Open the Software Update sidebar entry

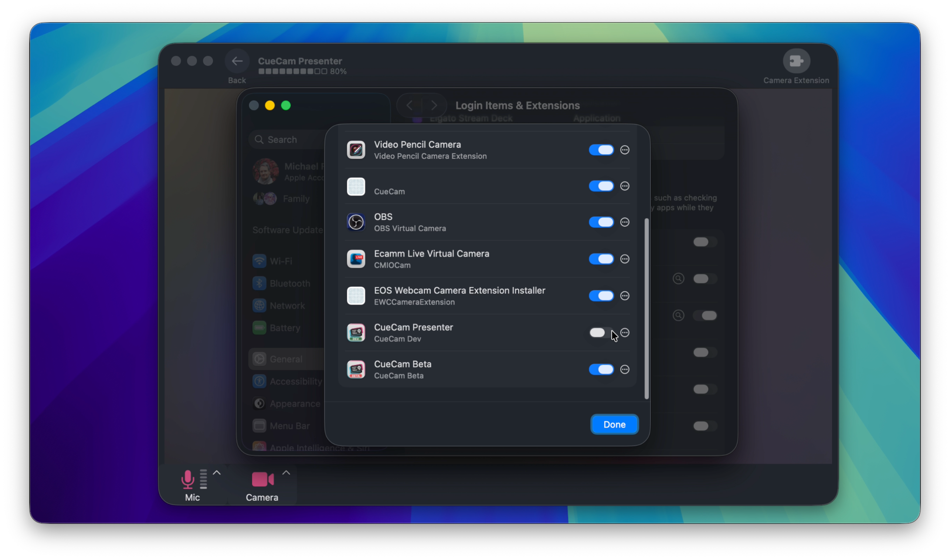(288, 230)
